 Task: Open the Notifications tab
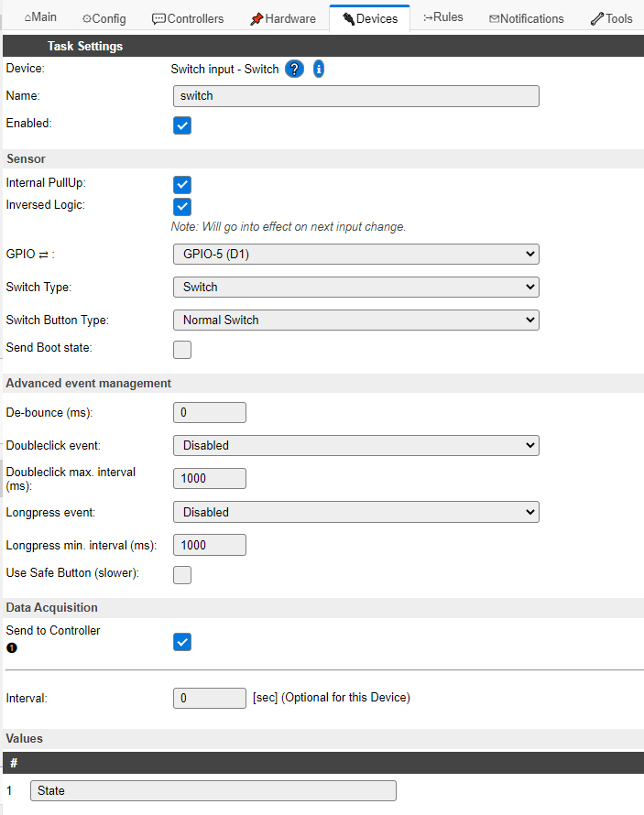point(527,18)
